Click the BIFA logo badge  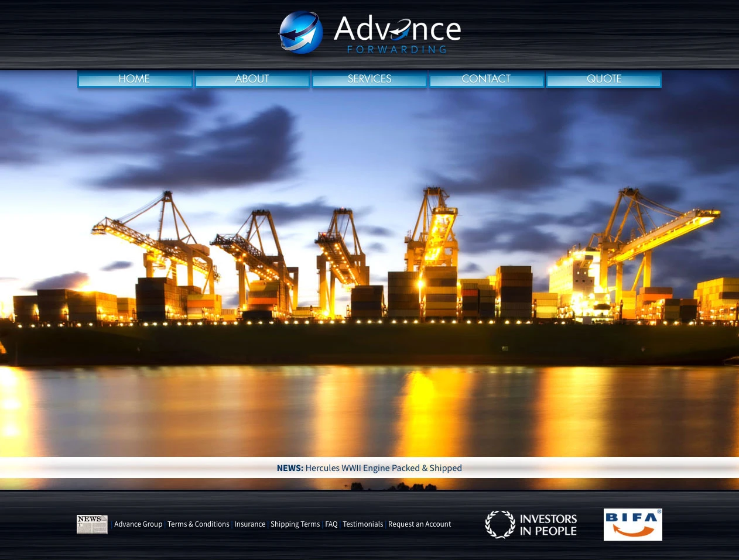(632, 524)
